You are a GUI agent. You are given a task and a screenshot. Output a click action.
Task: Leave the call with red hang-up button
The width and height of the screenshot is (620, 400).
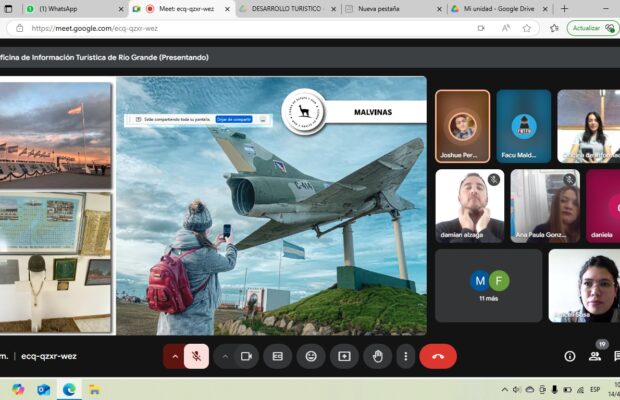click(438, 356)
